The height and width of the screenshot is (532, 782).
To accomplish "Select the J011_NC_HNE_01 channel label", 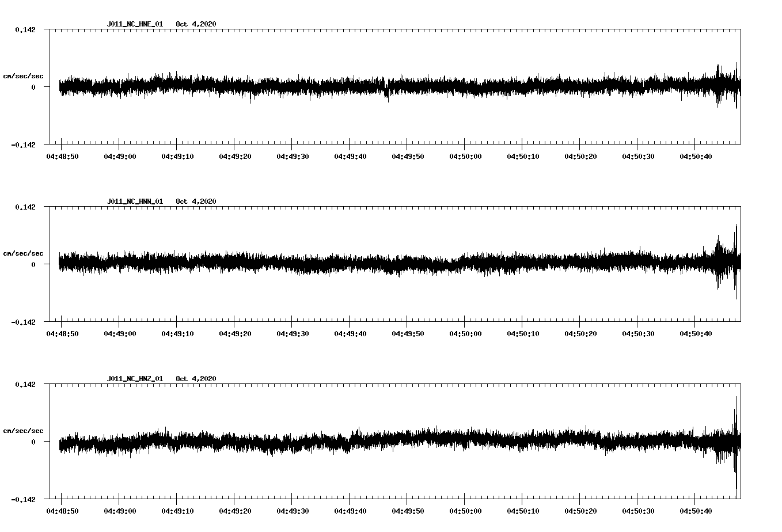I will [x=134, y=25].
